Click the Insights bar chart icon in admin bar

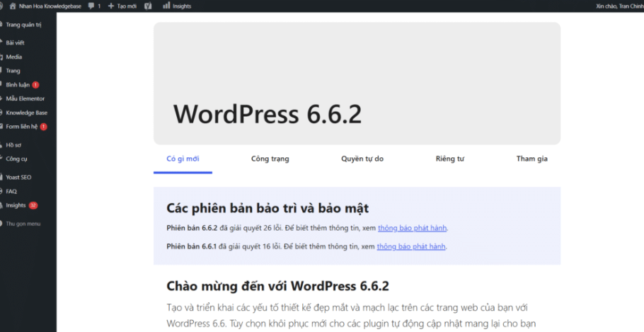166,6
